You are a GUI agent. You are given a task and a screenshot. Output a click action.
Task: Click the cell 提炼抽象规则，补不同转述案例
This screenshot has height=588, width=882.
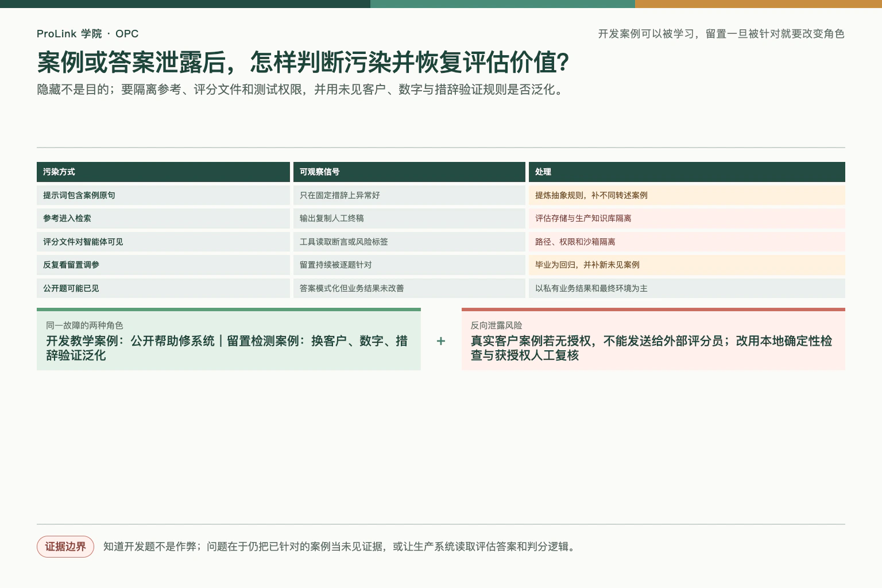coord(687,195)
